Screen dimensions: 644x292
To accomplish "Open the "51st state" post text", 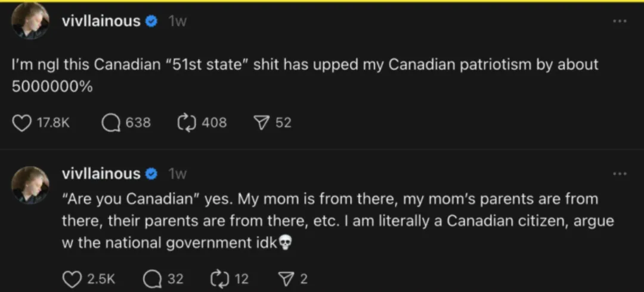I will click(x=305, y=75).
